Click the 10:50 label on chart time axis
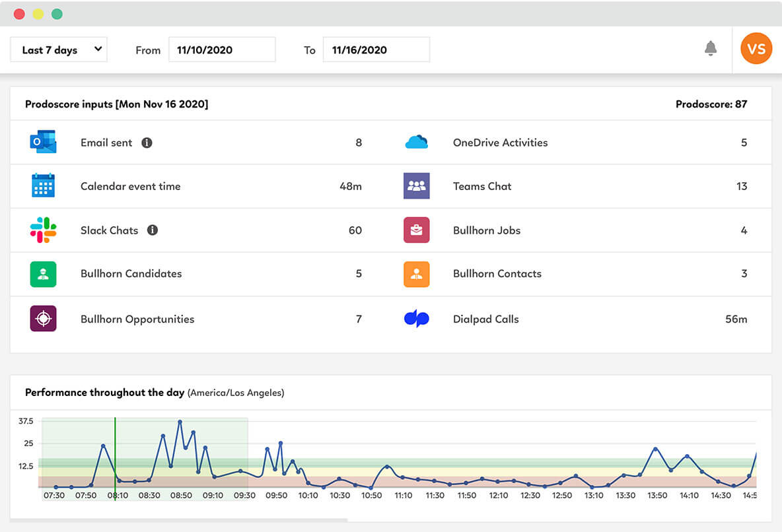Screen dimensions: 782x532 (x=372, y=496)
